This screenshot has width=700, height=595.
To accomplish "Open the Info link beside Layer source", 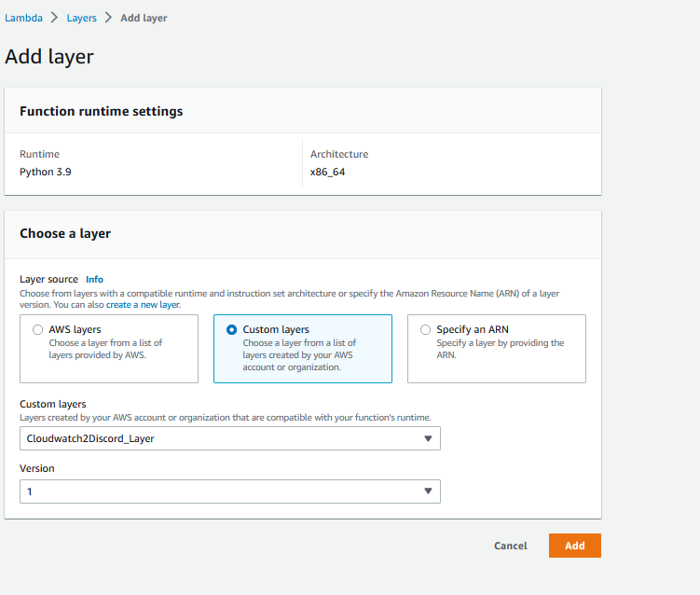I will click(x=94, y=279).
